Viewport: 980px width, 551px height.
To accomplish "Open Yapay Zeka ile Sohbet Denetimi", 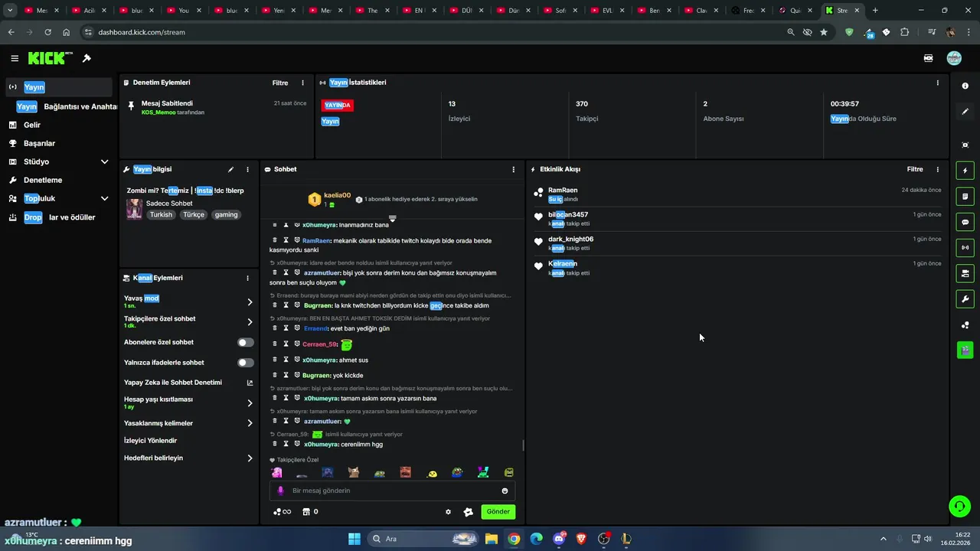I will [188, 383].
